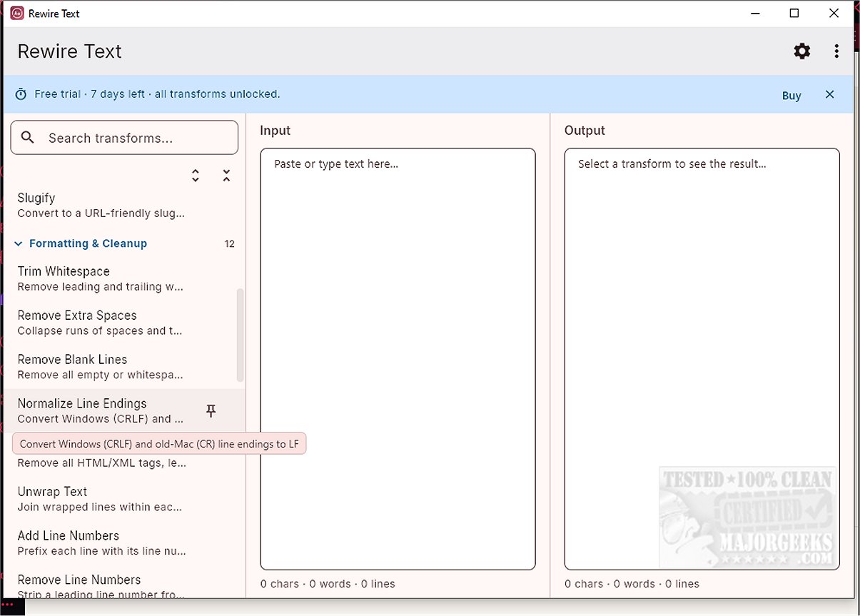Click the magnifier icon in search box

[28, 137]
